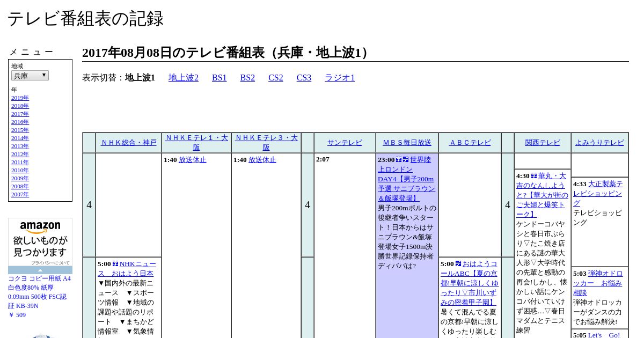
Task: Open 大正製薬テレビショッピング program link
Action: [598, 193]
